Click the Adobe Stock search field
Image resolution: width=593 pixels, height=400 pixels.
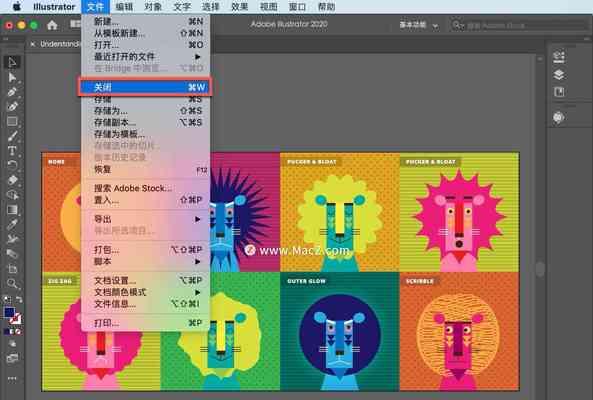(519, 25)
